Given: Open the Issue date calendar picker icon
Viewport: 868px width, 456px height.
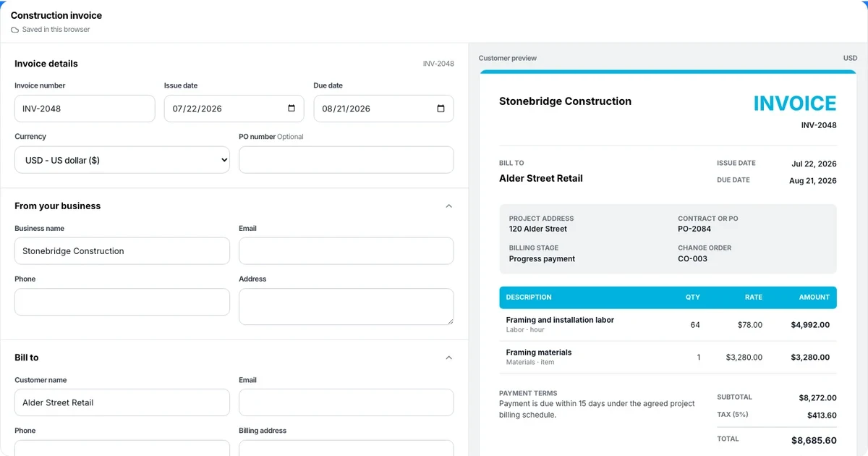Looking at the screenshot, I should [x=292, y=109].
